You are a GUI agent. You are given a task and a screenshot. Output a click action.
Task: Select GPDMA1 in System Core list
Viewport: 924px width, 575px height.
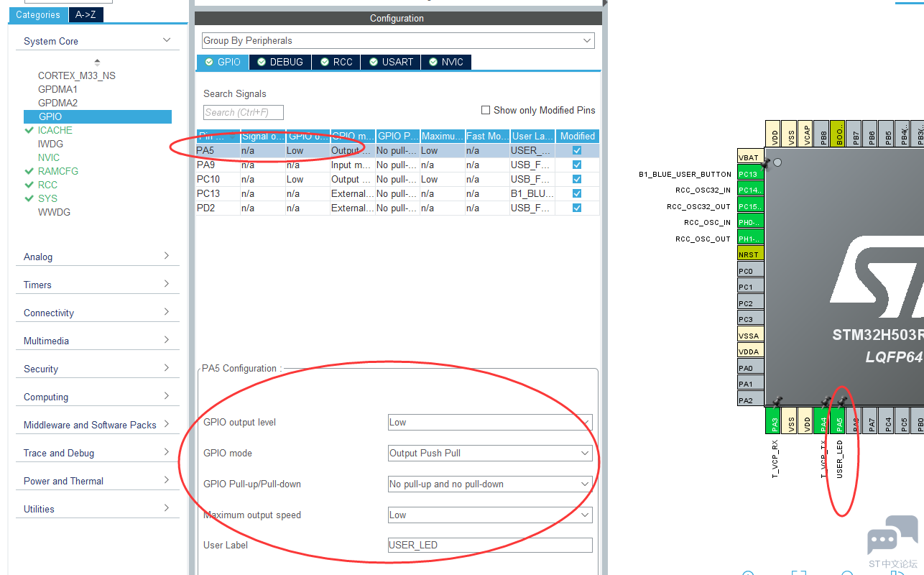coord(57,89)
